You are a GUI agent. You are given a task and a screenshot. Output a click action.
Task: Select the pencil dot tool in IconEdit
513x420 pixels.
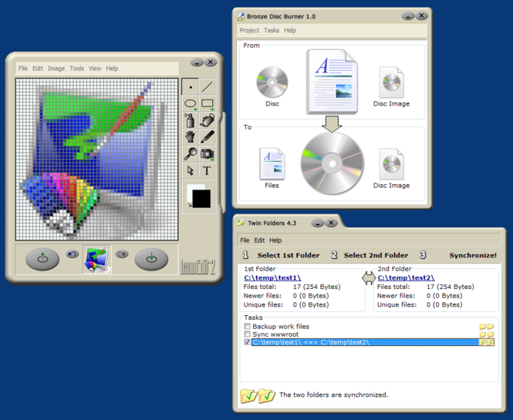pyautogui.click(x=190, y=86)
